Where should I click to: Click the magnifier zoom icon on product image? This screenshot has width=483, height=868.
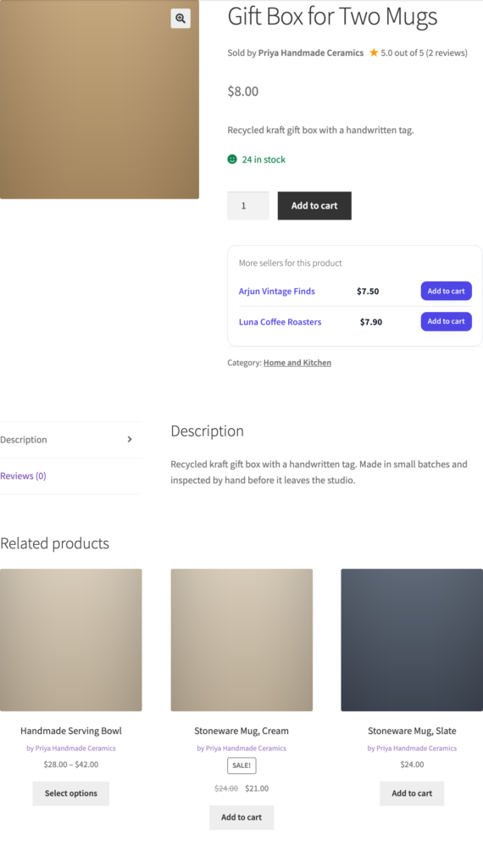coord(180,19)
